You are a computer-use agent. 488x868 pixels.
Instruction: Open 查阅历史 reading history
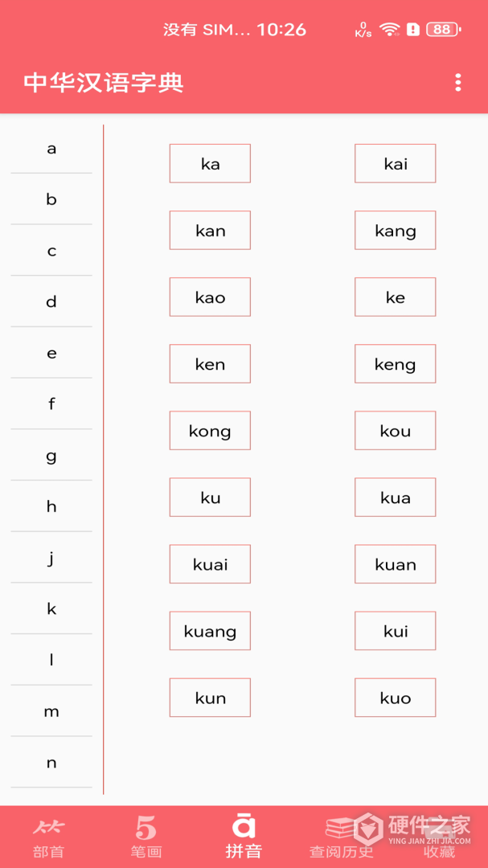pos(341,836)
